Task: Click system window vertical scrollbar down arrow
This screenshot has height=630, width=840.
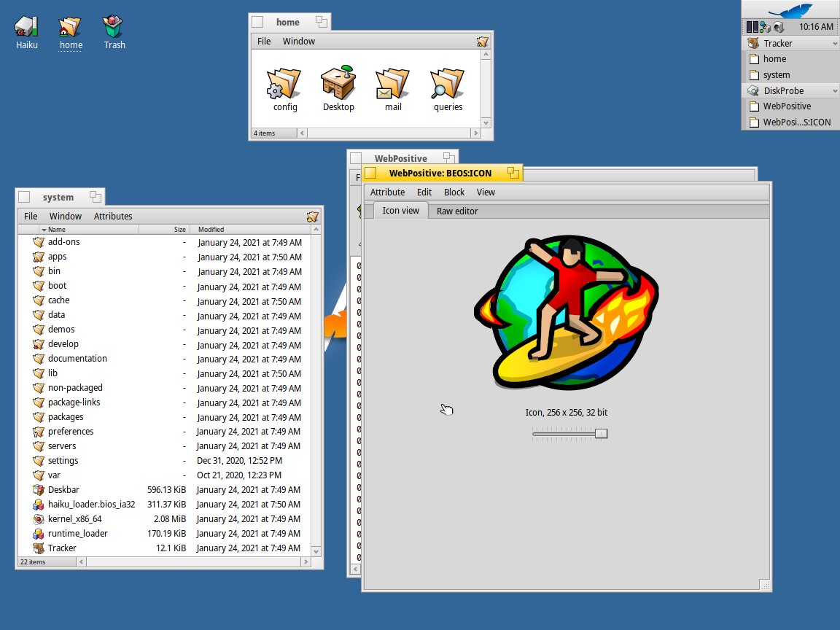Action: pos(316,552)
